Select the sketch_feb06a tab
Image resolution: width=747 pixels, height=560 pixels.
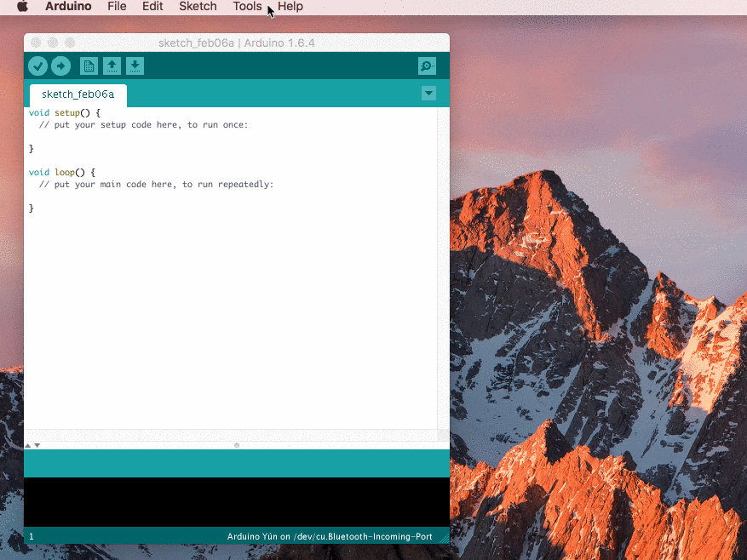tap(78, 94)
